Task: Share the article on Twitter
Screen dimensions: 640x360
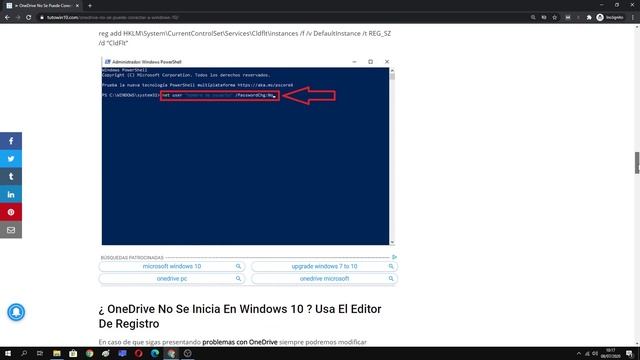Action: pyautogui.click(x=11, y=159)
